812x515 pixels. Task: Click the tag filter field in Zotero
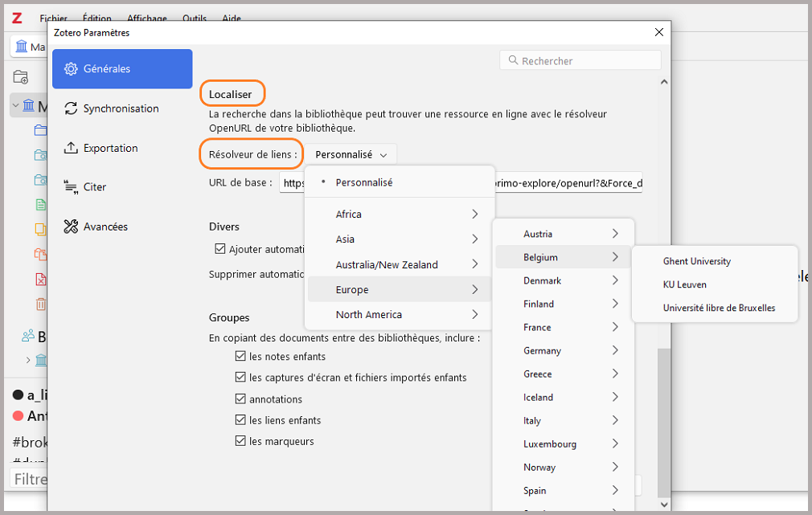[x=29, y=479]
